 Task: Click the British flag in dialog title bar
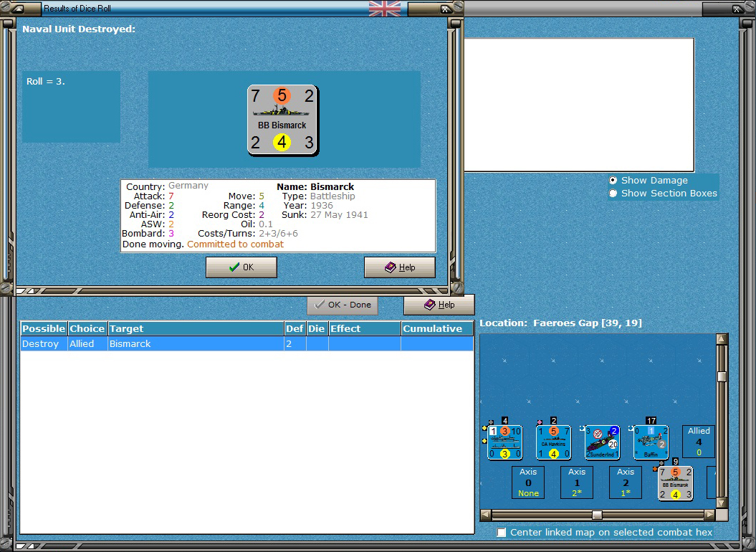pyautogui.click(x=384, y=8)
